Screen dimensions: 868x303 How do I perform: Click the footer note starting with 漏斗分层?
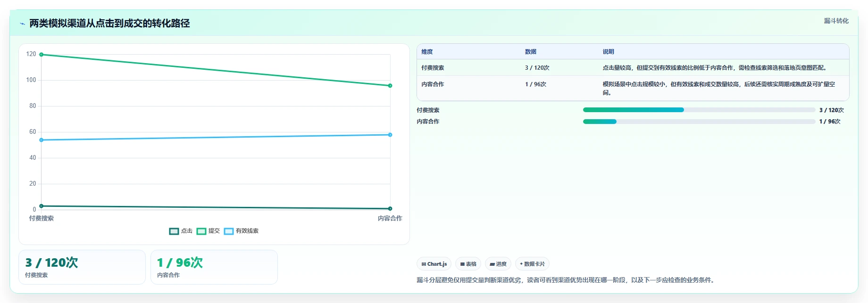tap(567, 280)
